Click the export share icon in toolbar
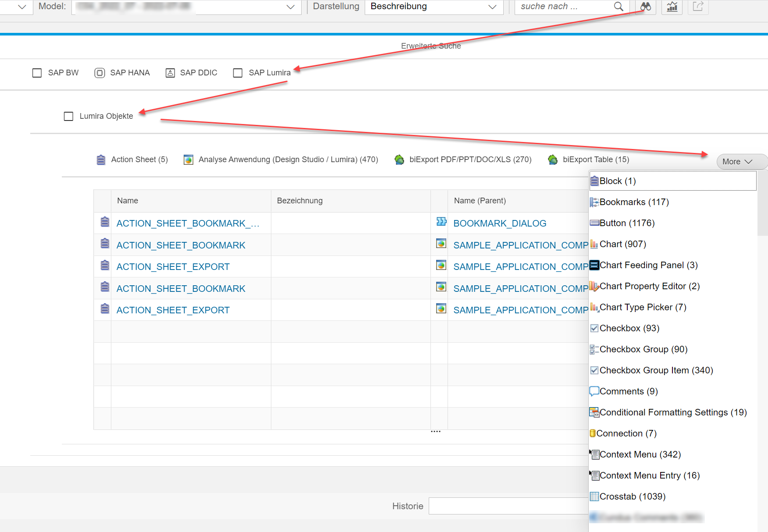This screenshot has width=768, height=532. (698, 7)
